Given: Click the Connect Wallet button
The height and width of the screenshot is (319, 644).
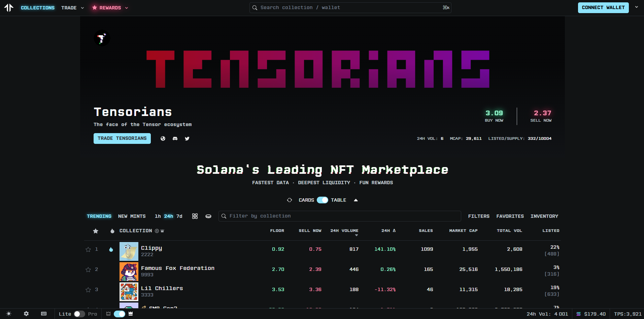Looking at the screenshot, I should (x=603, y=8).
